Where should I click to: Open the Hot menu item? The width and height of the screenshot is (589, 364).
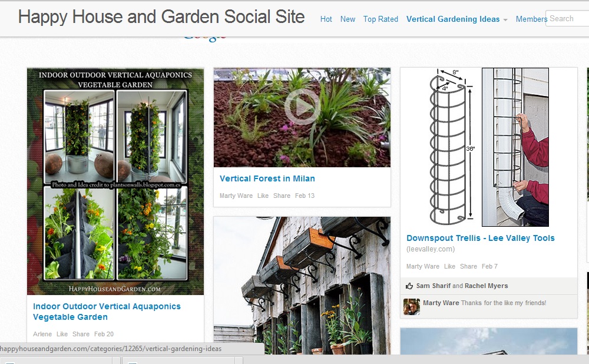326,19
